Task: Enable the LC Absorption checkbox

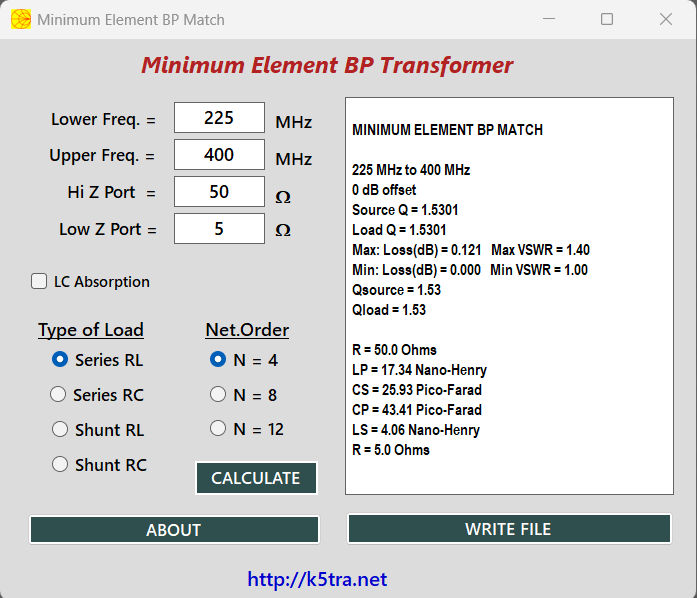Action: click(x=39, y=282)
